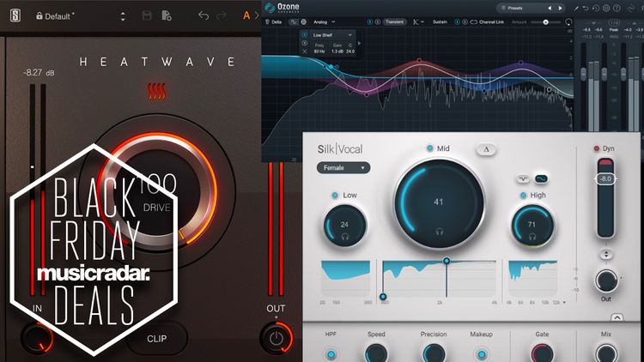Click the Default preset name in Heatwave
The image size is (644, 362).
[x=59, y=16]
